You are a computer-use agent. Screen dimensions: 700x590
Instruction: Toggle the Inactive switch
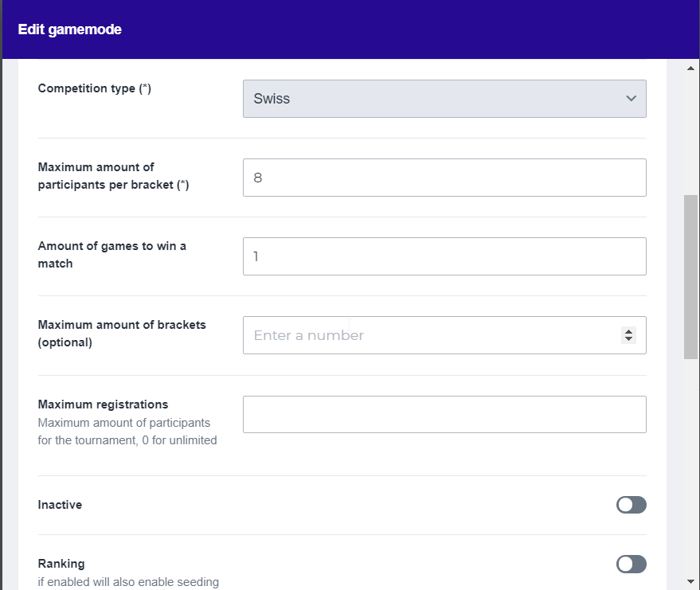631,505
